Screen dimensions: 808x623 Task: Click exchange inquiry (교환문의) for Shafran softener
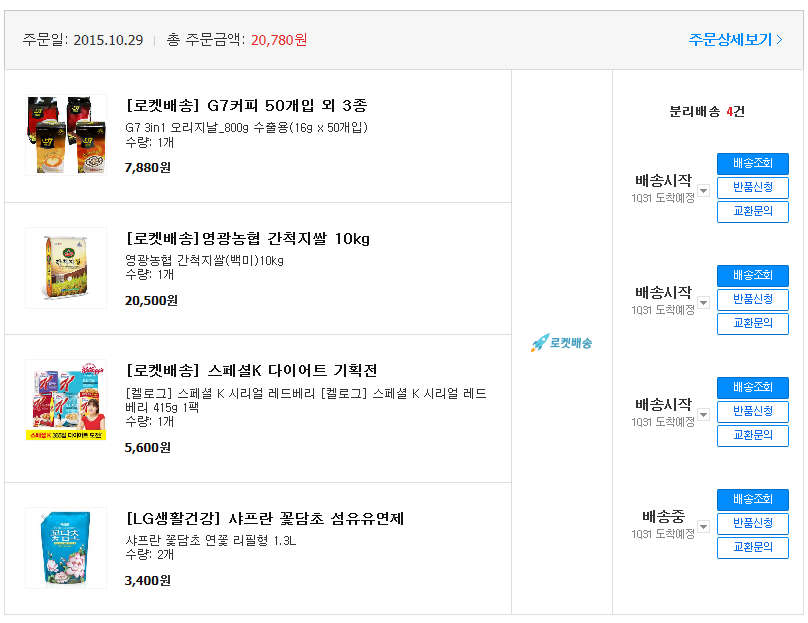(752, 548)
